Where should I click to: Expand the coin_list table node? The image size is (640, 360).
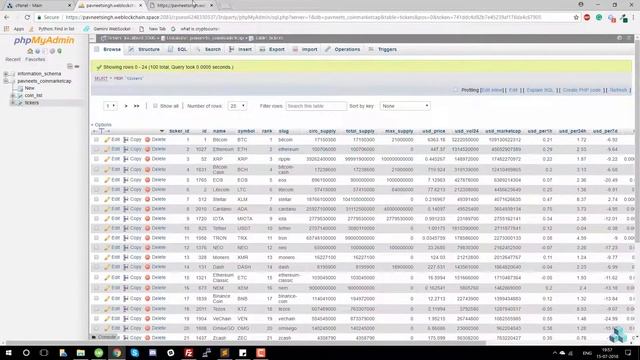pyautogui.click(x=13, y=96)
